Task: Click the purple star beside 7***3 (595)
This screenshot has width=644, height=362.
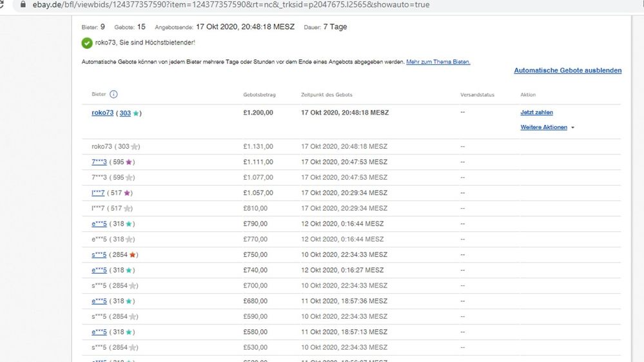Action: [129, 162]
